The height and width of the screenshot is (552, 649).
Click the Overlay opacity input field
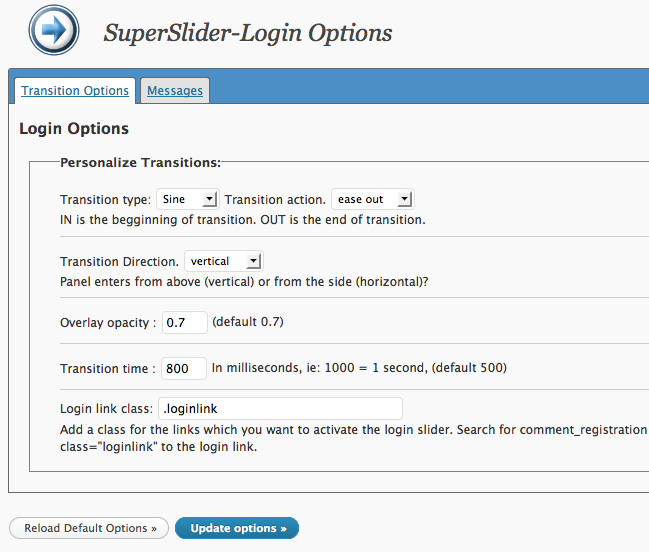184,322
